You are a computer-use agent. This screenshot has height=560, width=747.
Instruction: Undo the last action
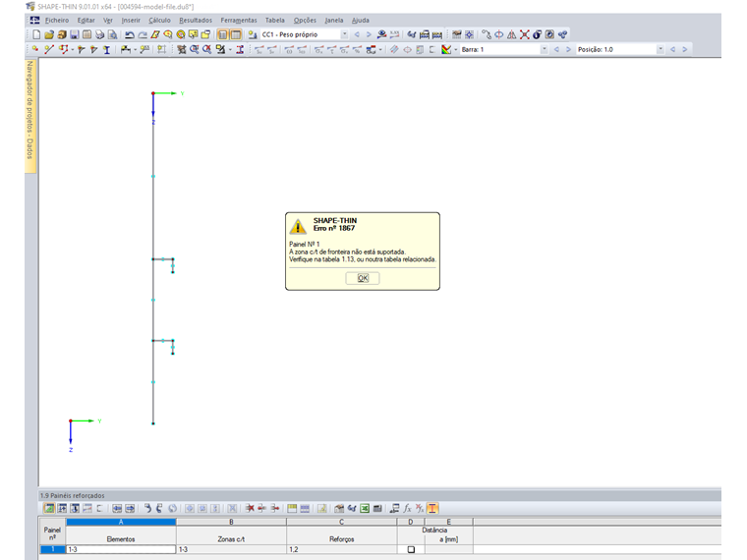tap(129, 34)
